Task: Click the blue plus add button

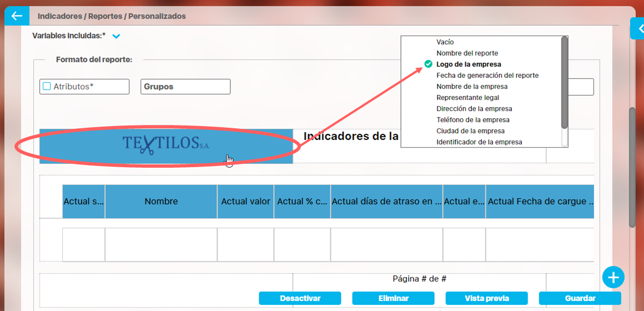Action: tap(613, 278)
